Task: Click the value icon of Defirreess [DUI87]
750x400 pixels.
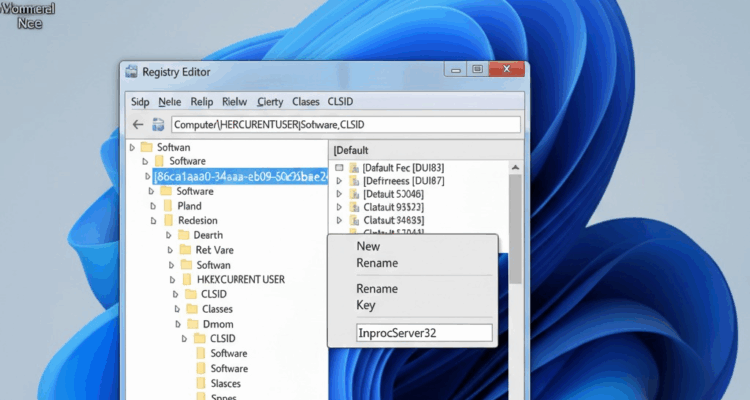Action: click(x=354, y=181)
